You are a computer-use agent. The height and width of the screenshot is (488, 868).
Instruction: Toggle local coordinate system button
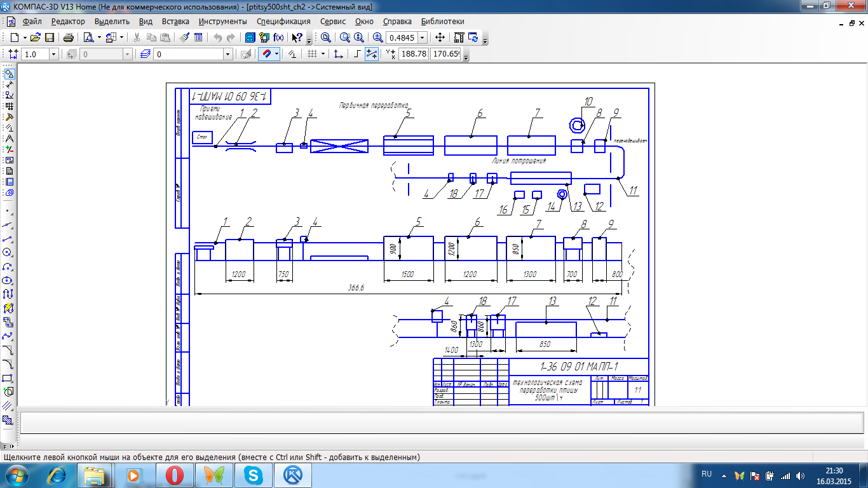pyautogui.click(x=338, y=55)
